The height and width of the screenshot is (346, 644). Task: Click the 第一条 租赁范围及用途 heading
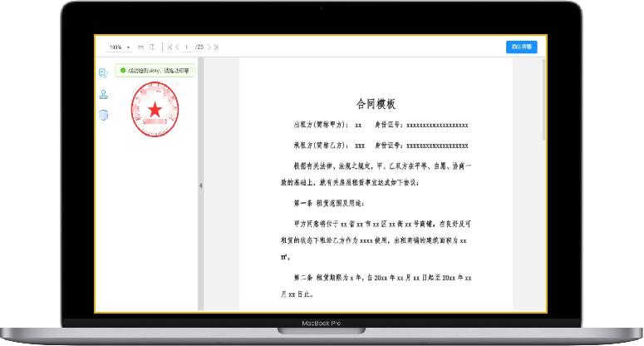tap(328, 203)
